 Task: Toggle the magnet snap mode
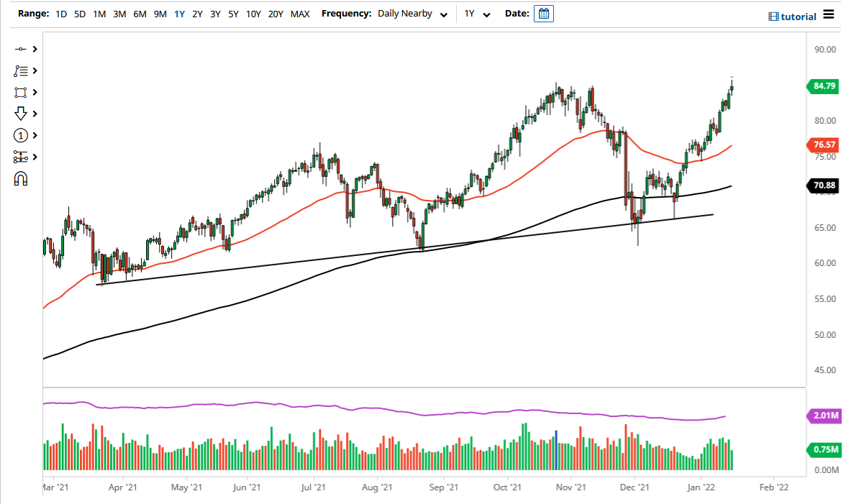[x=21, y=178]
